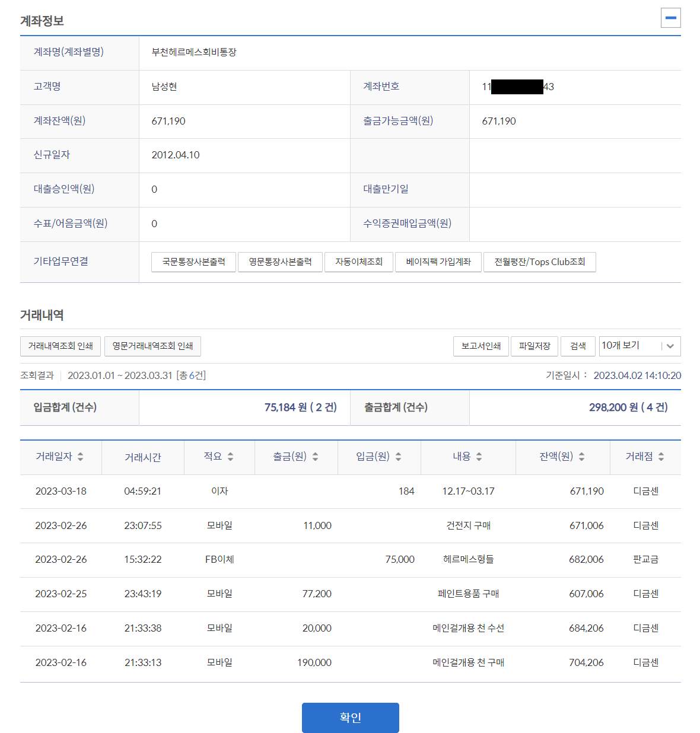Sort by 적요 column arrows
Viewport: 700px width, 733px height.
(x=230, y=457)
